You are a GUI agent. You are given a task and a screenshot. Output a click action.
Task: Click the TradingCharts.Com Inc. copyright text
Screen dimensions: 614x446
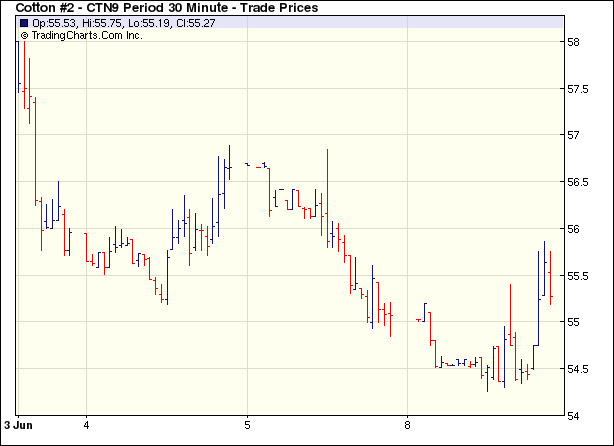pos(82,35)
